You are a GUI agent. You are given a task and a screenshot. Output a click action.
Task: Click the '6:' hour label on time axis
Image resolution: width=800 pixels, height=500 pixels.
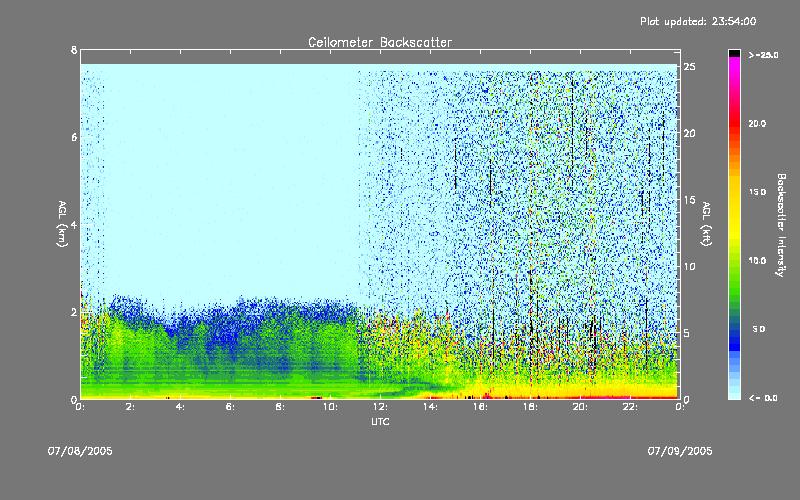click(x=231, y=407)
